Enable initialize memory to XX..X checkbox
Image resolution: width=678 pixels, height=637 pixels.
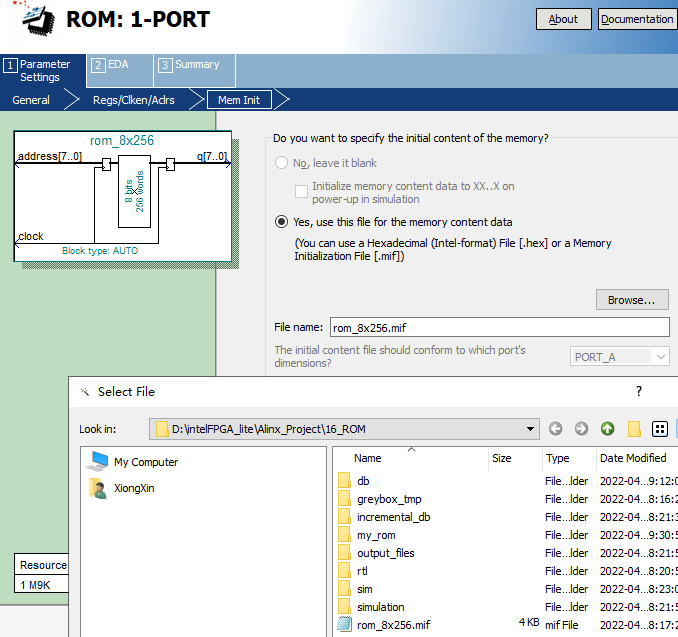301,192
